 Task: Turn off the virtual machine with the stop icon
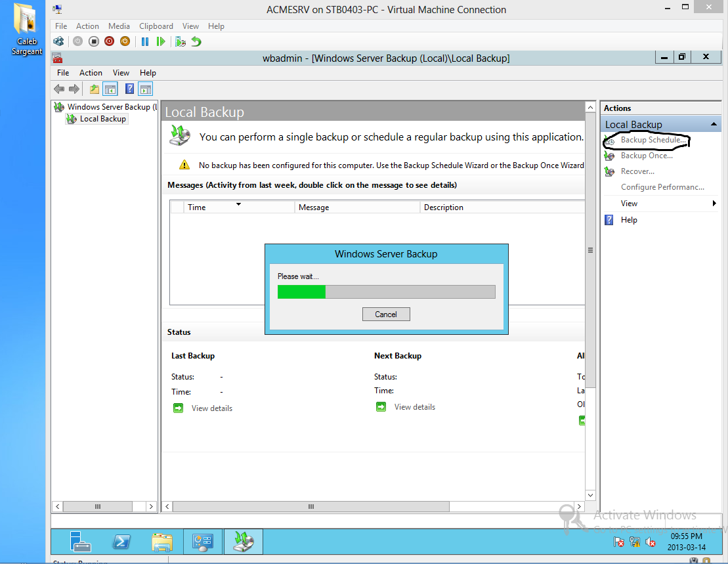coord(94,41)
